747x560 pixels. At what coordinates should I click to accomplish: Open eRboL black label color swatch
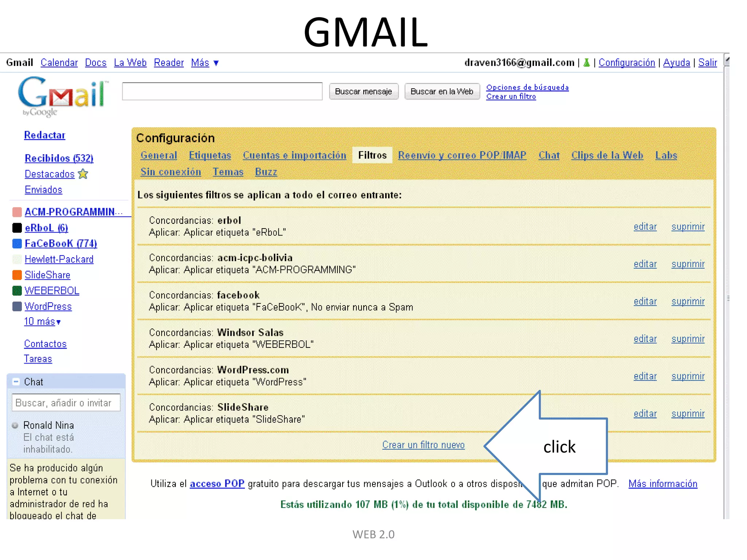coord(17,228)
